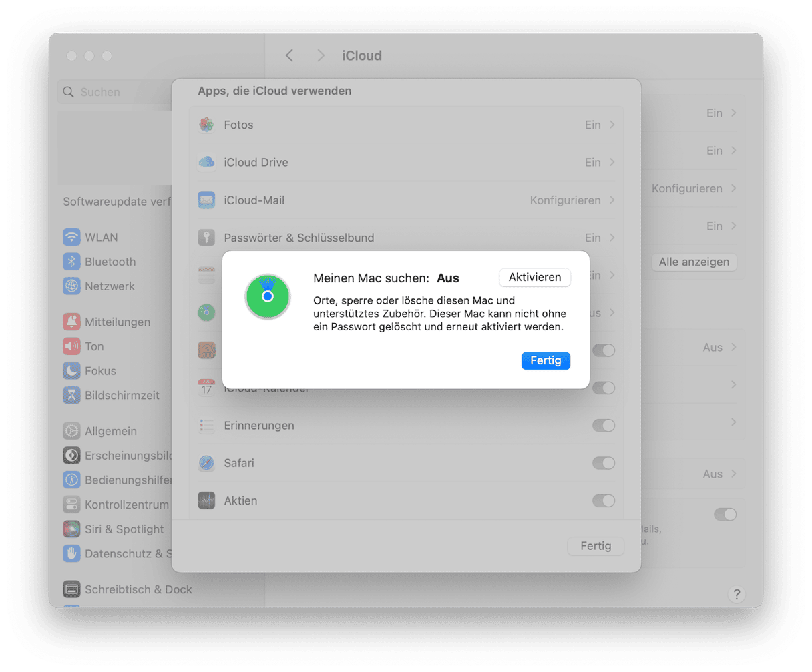Click the Siri & Spotlight icon
The width and height of the screenshot is (812, 672).
[71, 529]
